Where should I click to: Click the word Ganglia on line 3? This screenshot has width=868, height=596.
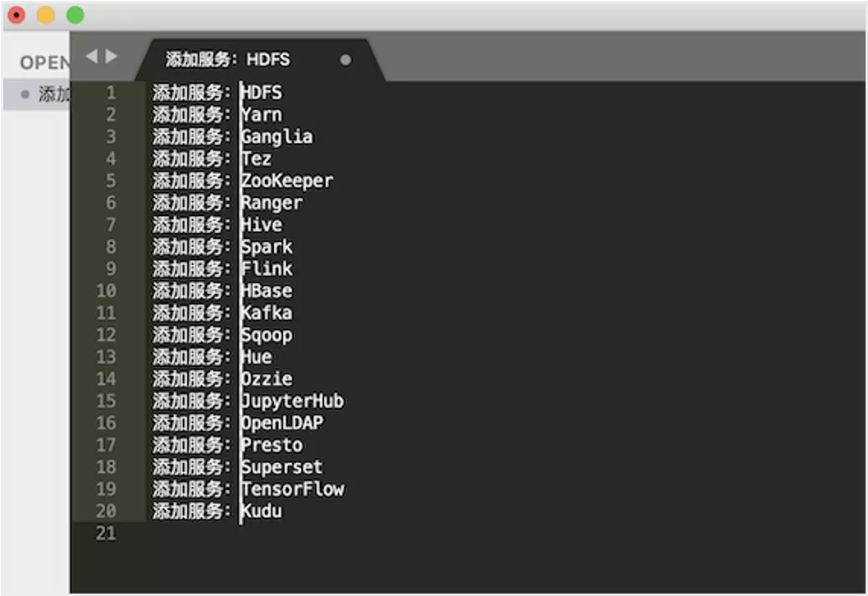(277, 137)
